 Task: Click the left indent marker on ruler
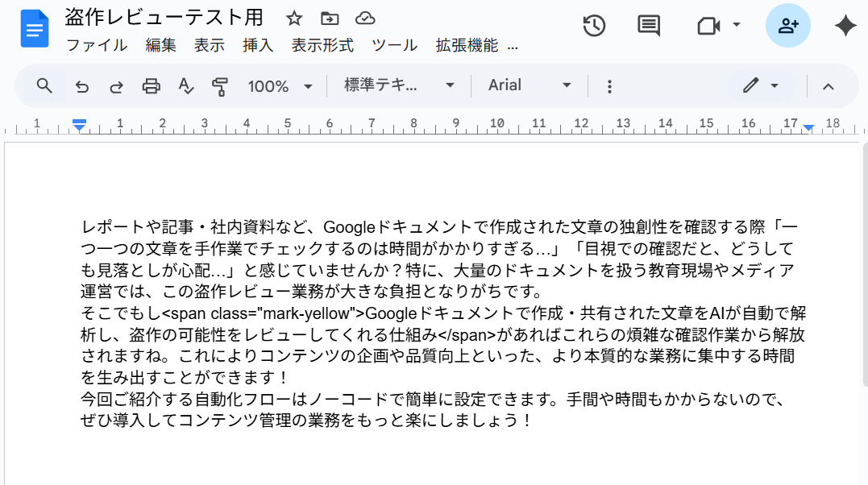(x=79, y=126)
